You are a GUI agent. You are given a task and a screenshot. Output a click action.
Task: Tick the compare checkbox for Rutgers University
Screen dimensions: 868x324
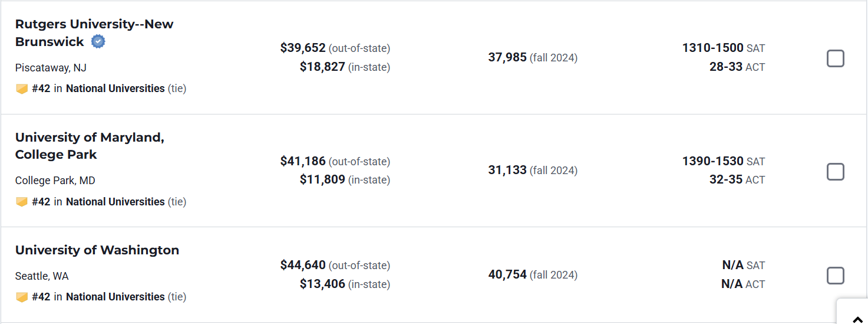click(835, 58)
